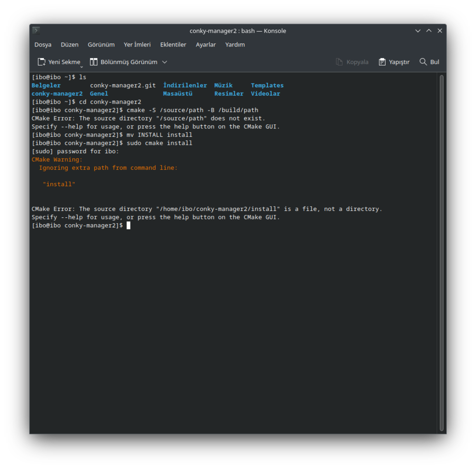Click the terminal cursor at the last prompt
This screenshot has width=476, height=469.
tap(128, 225)
